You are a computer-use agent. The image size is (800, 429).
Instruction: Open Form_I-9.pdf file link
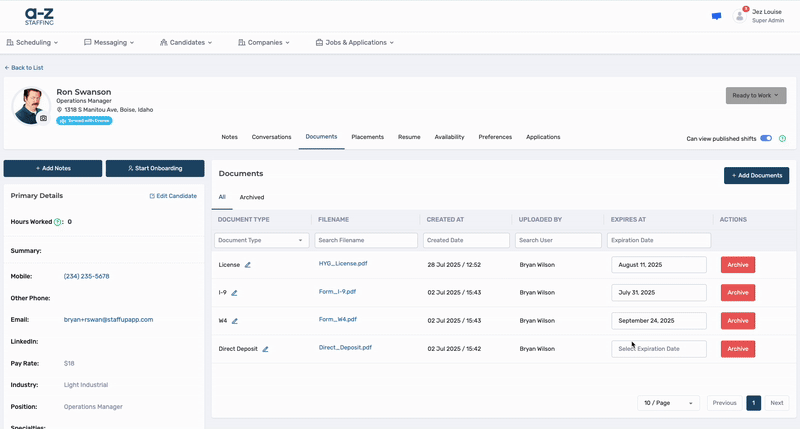[x=337, y=292]
